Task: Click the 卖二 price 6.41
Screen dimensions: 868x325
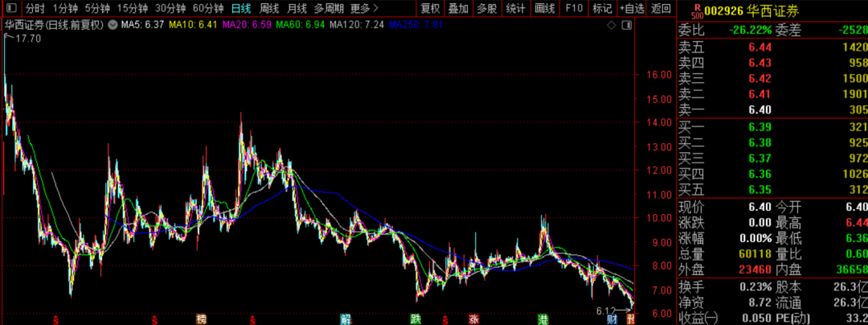Action: click(x=760, y=93)
